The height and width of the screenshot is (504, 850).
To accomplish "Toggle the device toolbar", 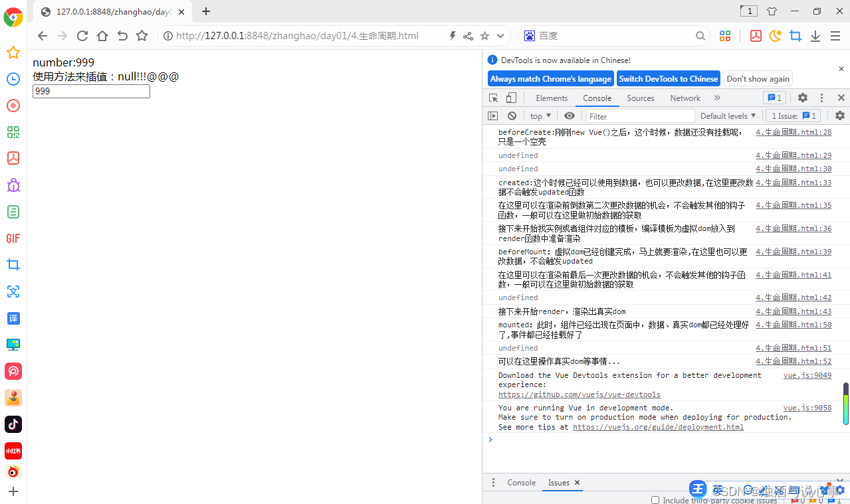I will [510, 98].
